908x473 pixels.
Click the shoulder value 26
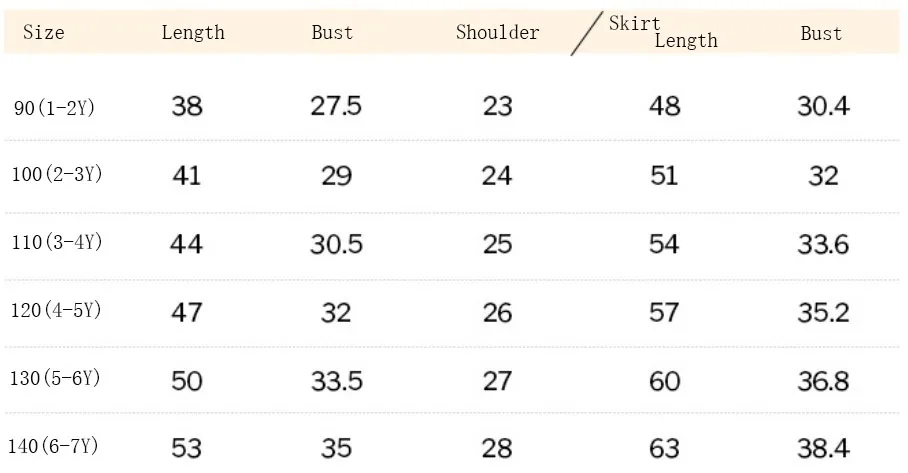(497, 313)
